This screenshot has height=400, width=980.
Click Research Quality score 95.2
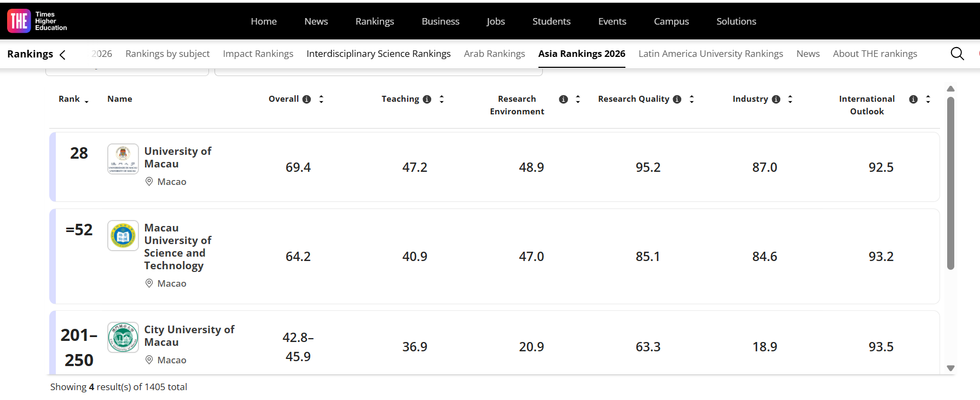[x=648, y=167]
